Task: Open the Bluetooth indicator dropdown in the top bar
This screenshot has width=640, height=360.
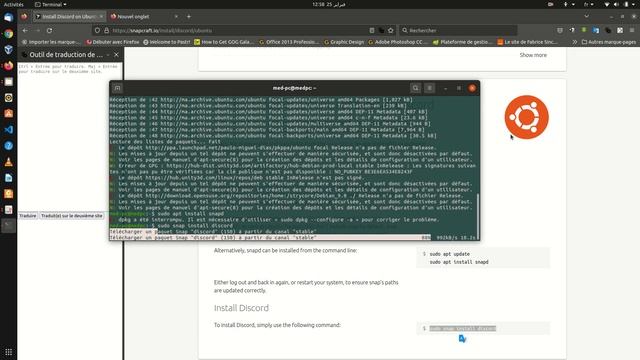Action: coord(569,4)
